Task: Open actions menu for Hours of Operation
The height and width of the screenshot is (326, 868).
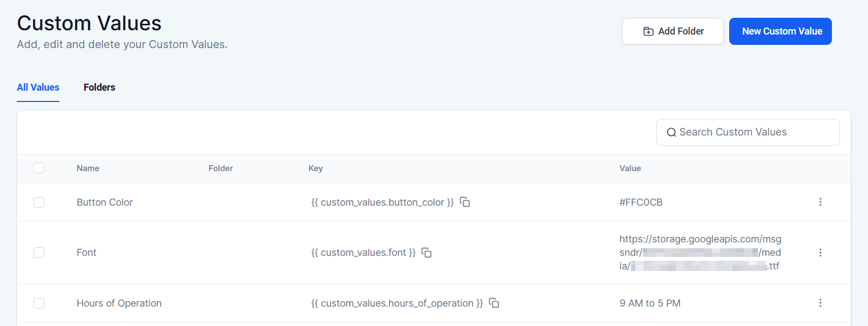Action: point(820,303)
